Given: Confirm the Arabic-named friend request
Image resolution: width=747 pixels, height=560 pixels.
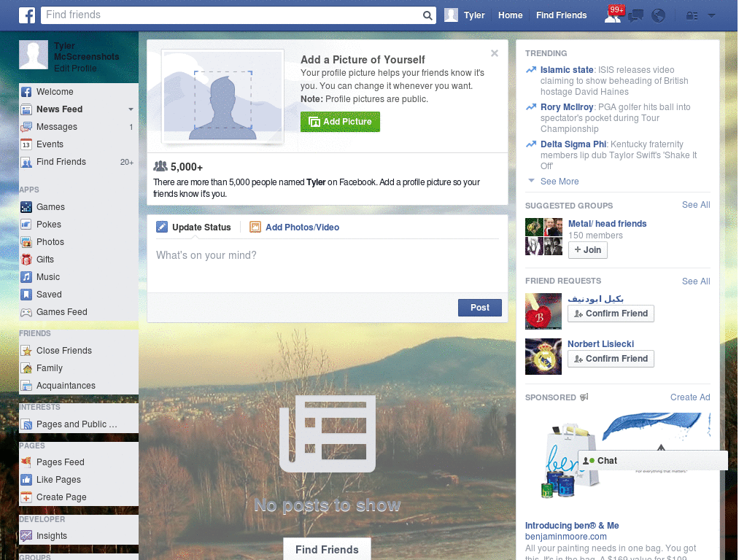Looking at the screenshot, I should (611, 314).
